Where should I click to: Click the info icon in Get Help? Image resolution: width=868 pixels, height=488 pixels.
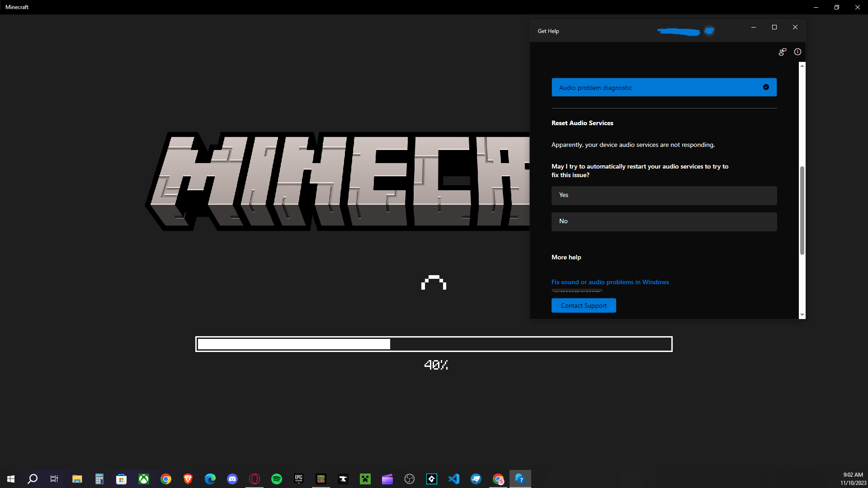[x=797, y=52]
